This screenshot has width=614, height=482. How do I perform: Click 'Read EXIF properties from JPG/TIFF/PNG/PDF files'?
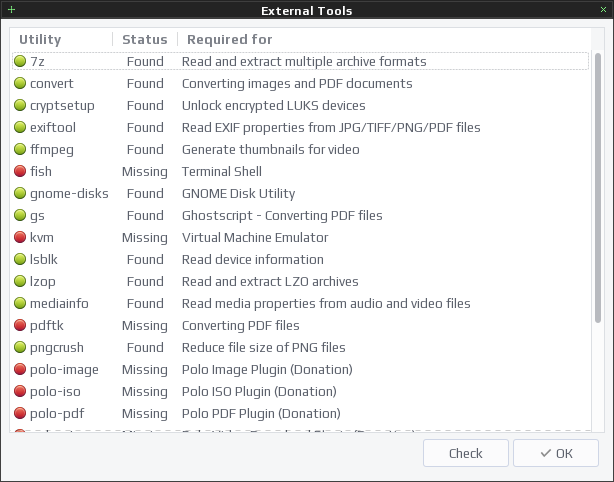(x=331, y=128)
